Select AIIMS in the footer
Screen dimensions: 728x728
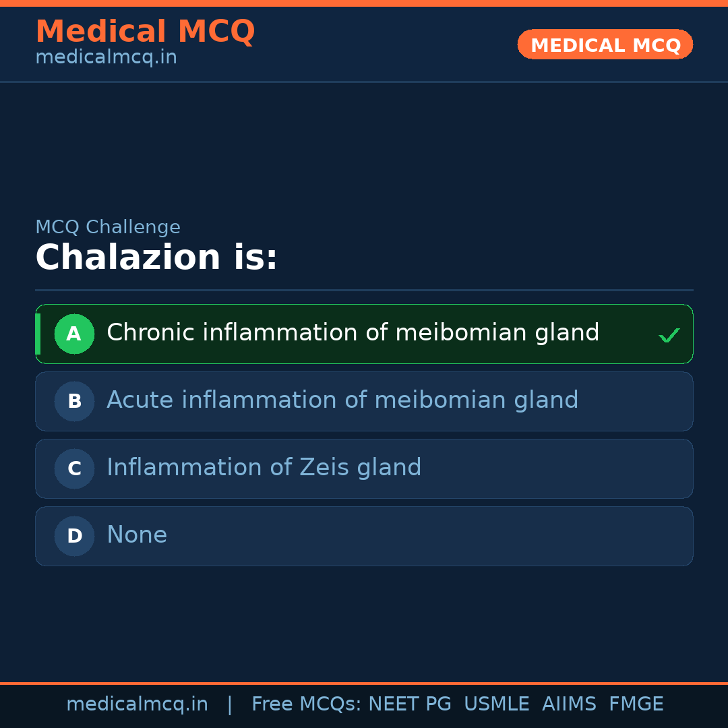pos(569,704)
